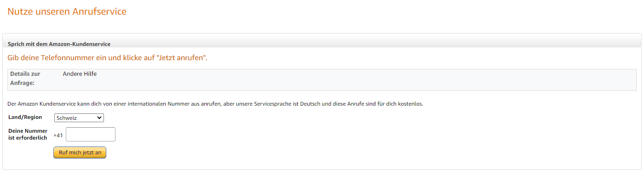This screenshot has width=644, height=186.
Task: Select the "Details zur" label text
Action: click(x=25, y=74)
